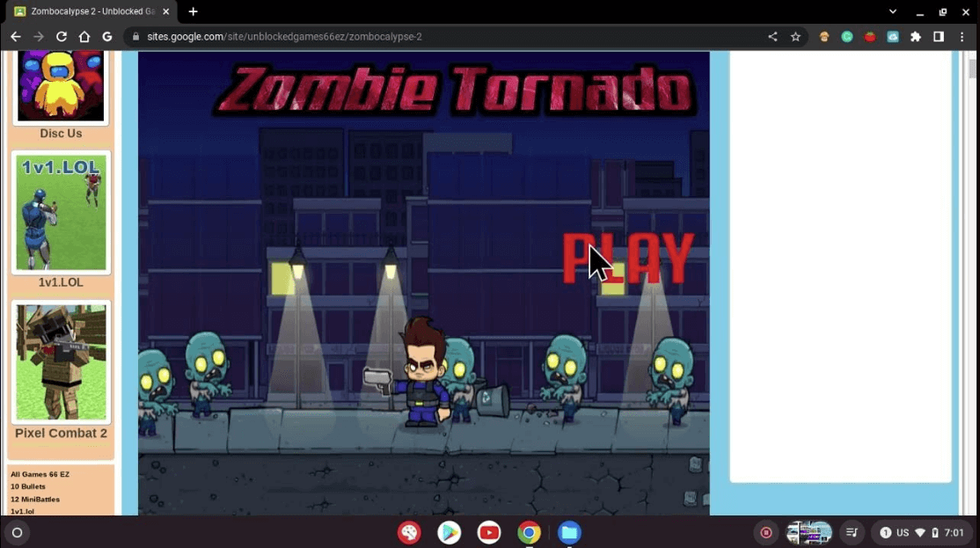Viewport: 980px width, 548px height.
Task: Expand the tab search dropdown arrow
Action: [893, 11]
